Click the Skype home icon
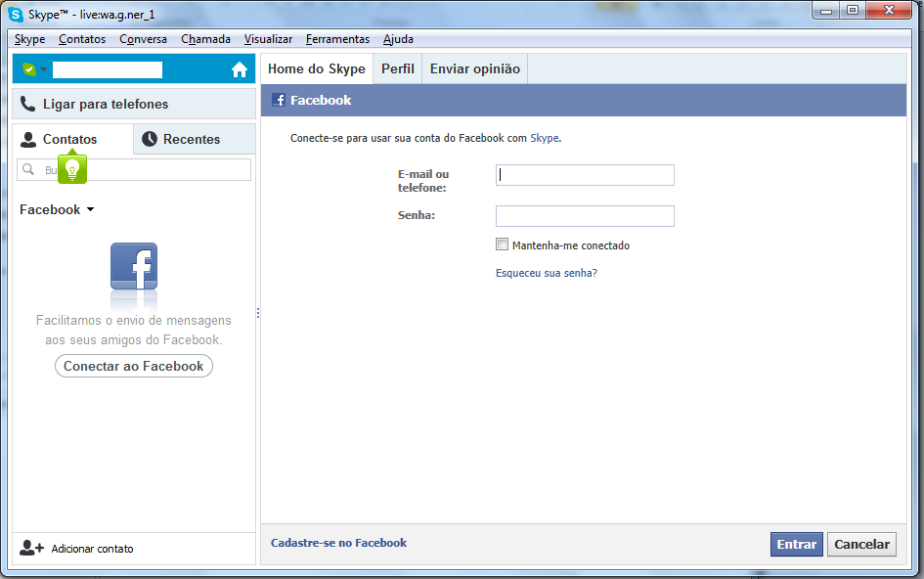 click(x=240, y=69)
